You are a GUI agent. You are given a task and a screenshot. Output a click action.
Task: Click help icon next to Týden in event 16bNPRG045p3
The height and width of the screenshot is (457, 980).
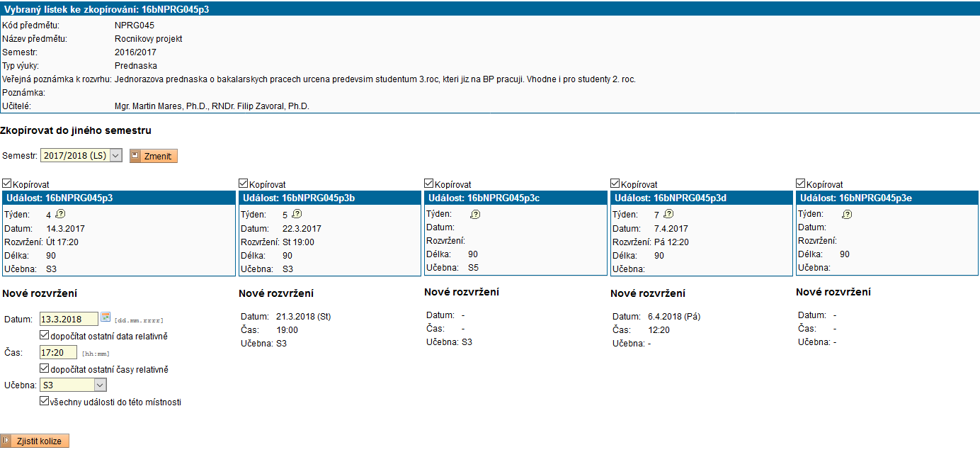coord(60,214)
